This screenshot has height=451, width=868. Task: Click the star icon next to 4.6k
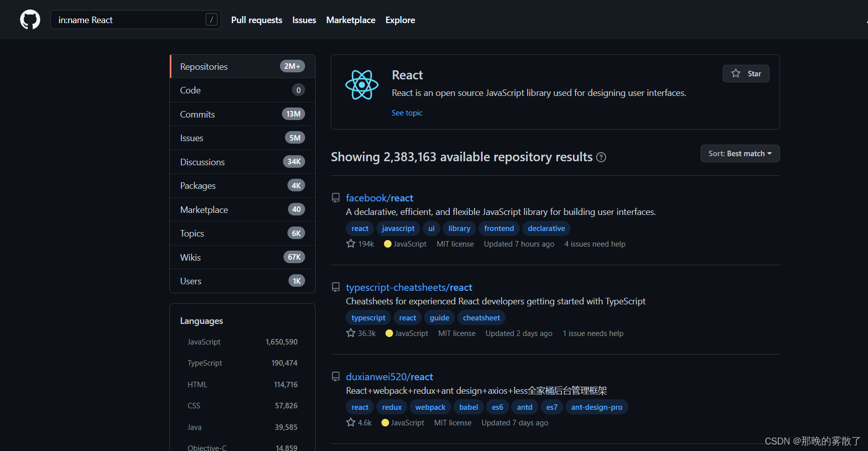[351, 422]
